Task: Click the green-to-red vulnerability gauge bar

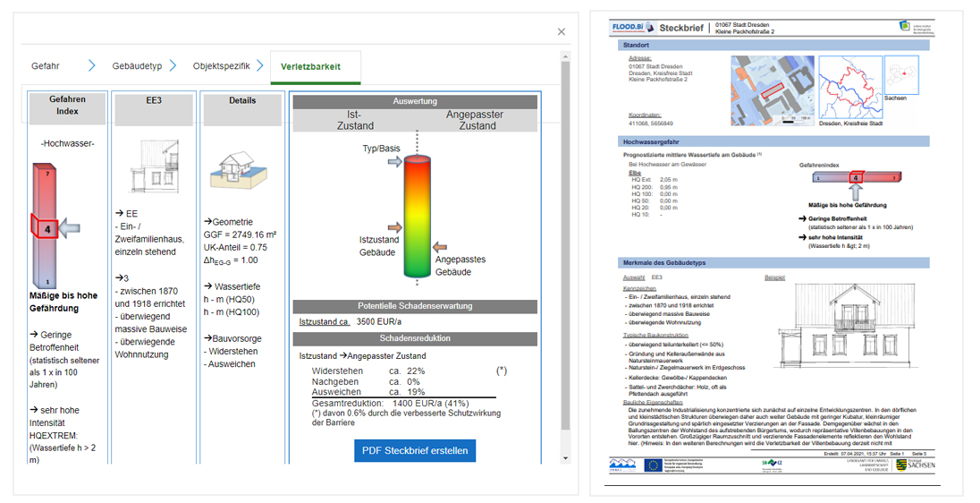Action: pos(417,216)
